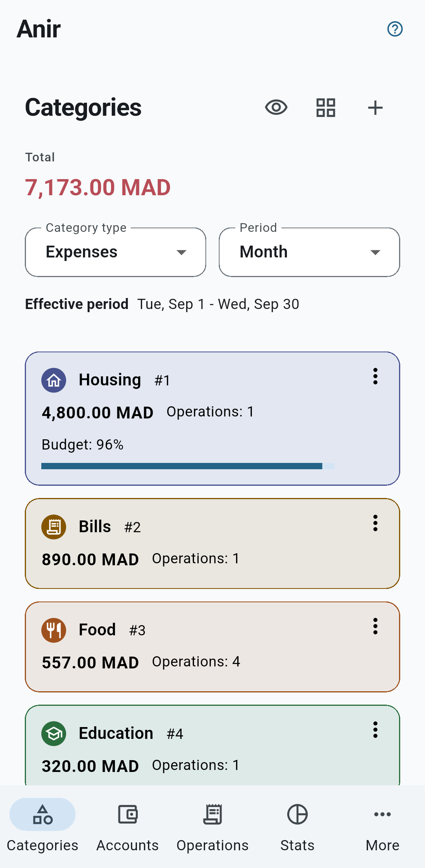This screenshot has height=868, width=425.
Task: Open Education category three-dot menu
Action: click(375, 730)
